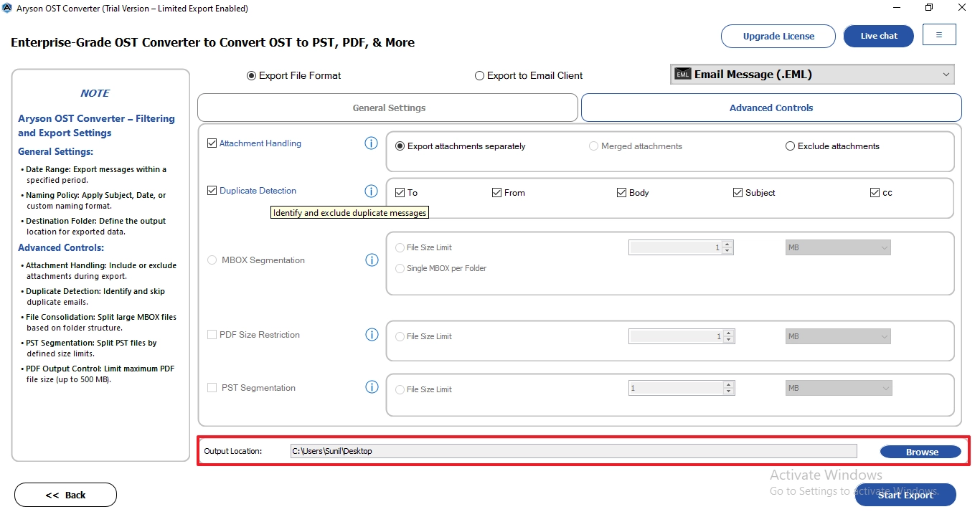Uncheck the To duplicate field checkbox
Image resolution: width=980 pixels, height=522 pixels.
(400, 193)
